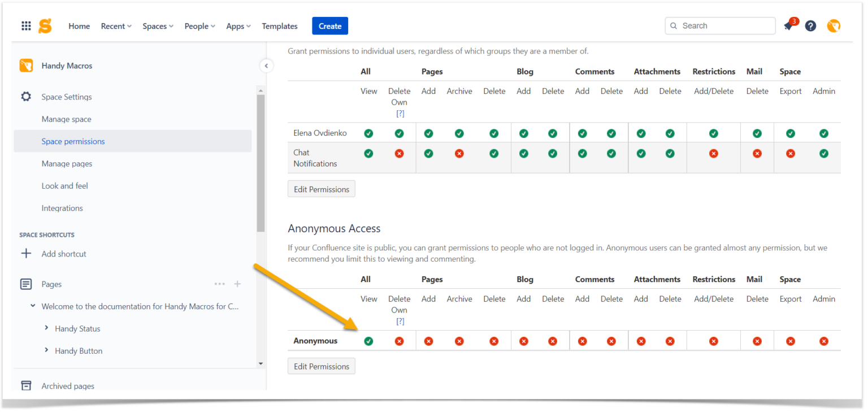Select Manage pages in the sidebar
The width and height of the screenshot is (868, 412).
tap(66, 163)
